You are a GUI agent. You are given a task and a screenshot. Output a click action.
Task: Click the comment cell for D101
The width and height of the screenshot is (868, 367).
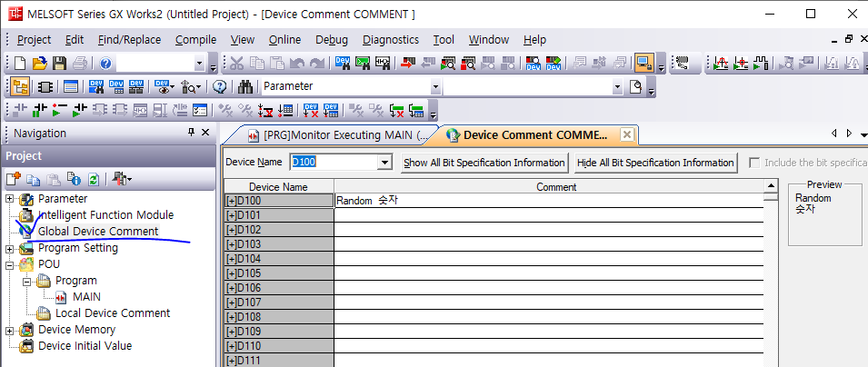click(549, 214)
